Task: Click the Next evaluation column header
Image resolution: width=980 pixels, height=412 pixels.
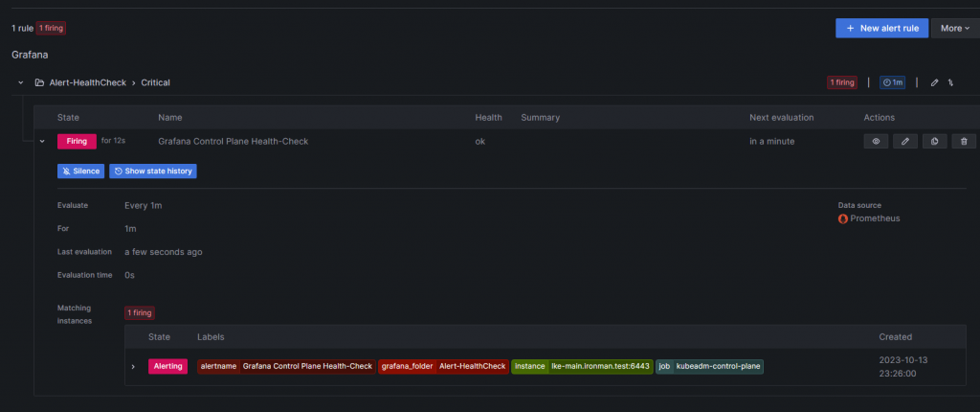Action: click(781, 118)
